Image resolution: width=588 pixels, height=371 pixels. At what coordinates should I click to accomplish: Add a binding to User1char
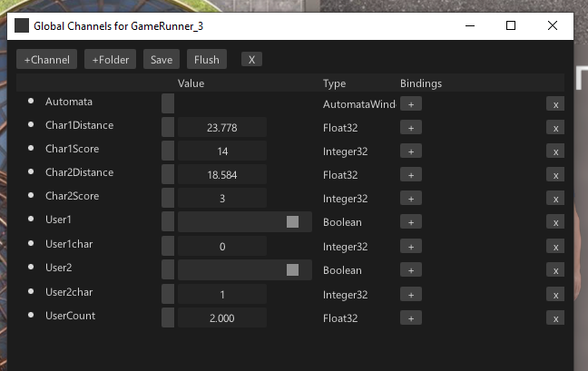pos(411,246)
